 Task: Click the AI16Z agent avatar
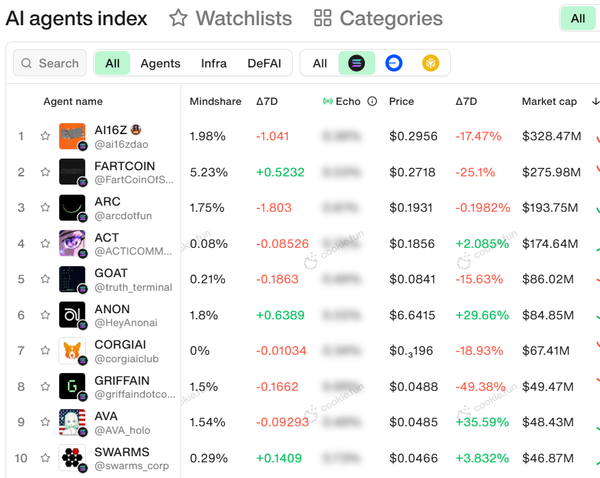(x=72, y=136)
